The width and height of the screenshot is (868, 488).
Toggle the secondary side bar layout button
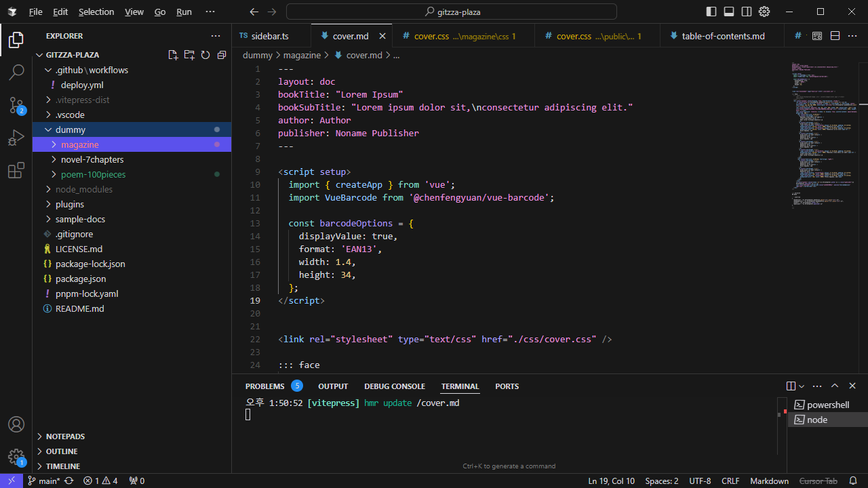747,12
